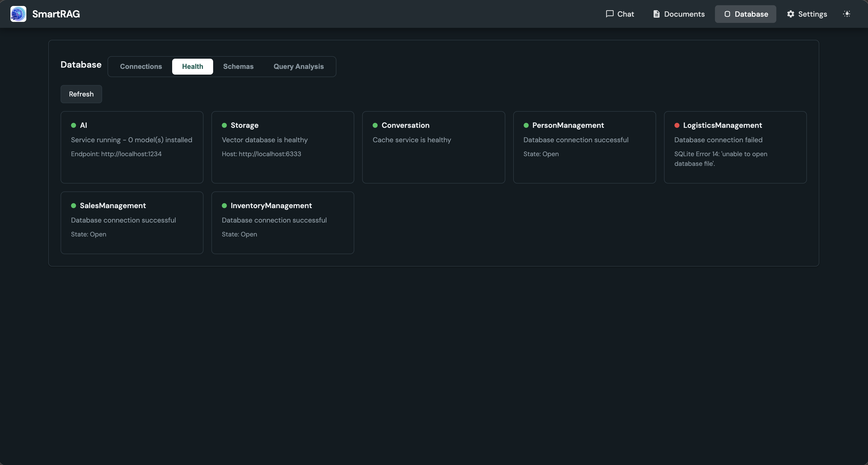
Task: Open the Chat page
Action: point(620,14)
